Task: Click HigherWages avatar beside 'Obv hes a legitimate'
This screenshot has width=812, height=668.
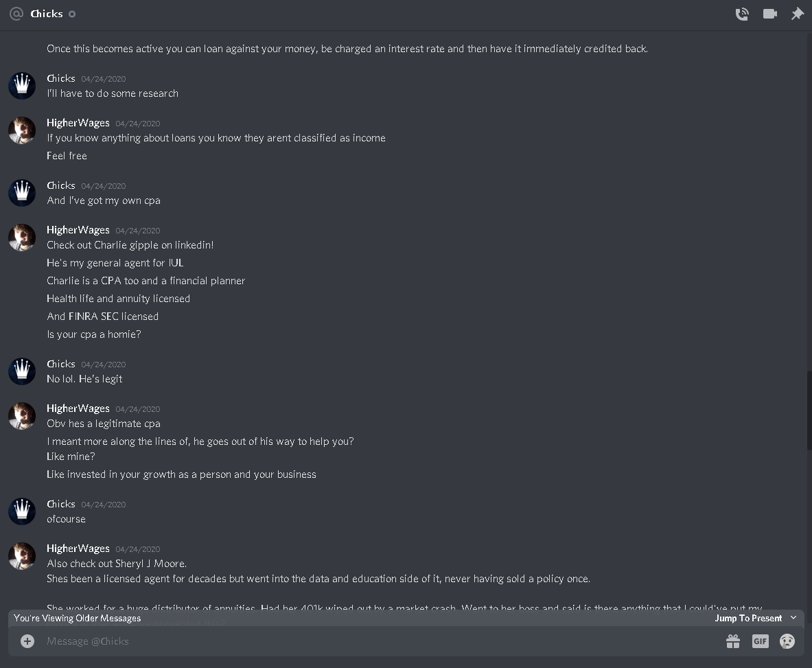Action: pos(22,416)
